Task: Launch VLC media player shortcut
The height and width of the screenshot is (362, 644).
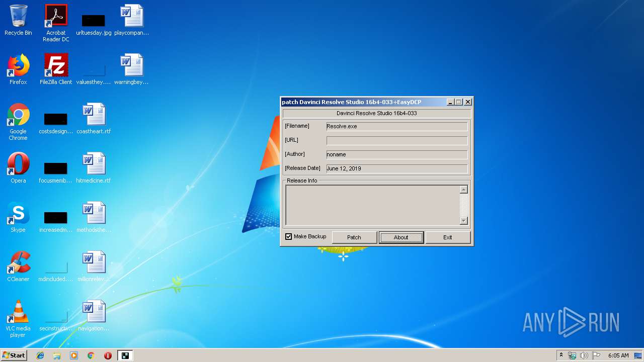Action: pyautogui.click(x=18, y=319)
